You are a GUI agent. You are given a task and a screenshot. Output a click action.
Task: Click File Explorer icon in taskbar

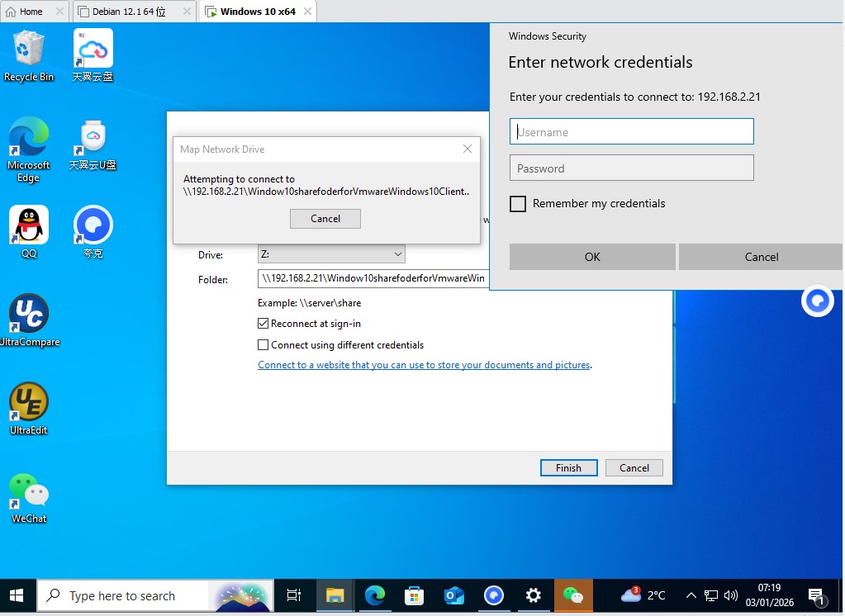coord(335,595)
